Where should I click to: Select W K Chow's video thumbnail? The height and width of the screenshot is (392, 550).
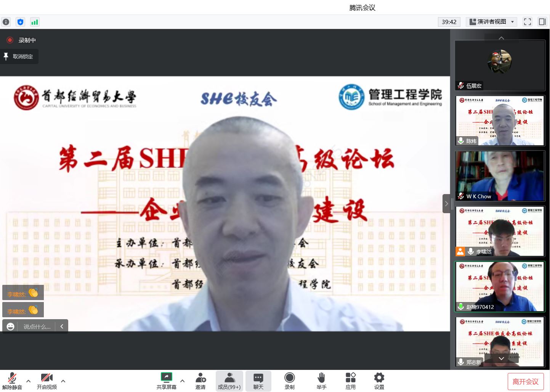click(x=500, y=176)
